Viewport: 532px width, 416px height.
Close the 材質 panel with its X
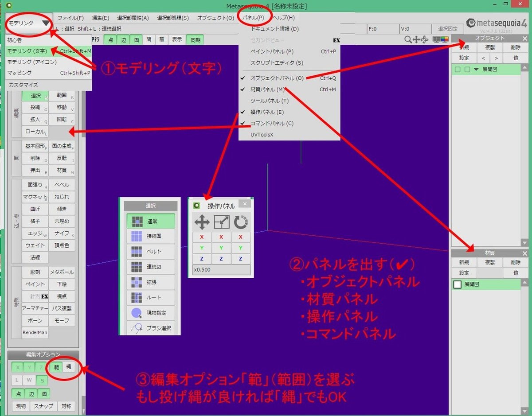[525, 253]
